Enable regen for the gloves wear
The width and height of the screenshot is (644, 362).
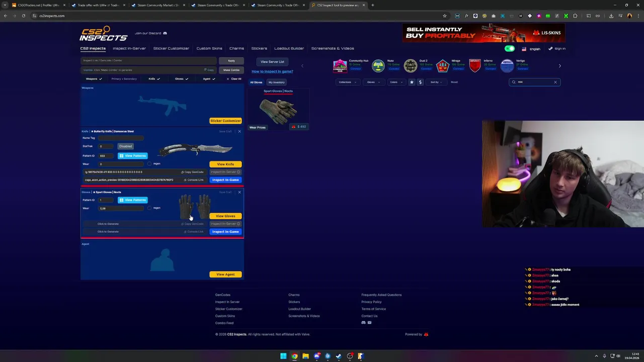(149, 208)
